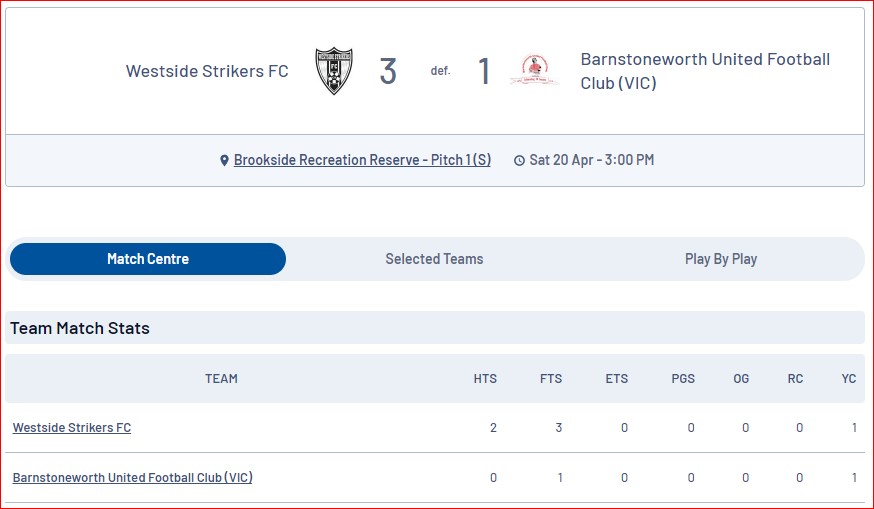
Task: Open Westside Strikers FC team link in stats table
Action: click(72, 428)
